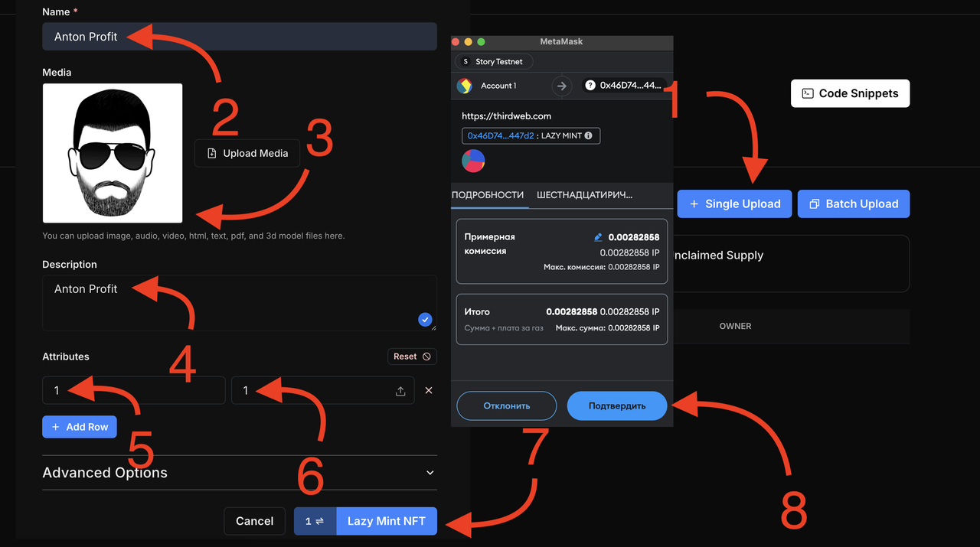Click the Single Upload button
This screenshot has width=980, height=547.
(735, 204)
